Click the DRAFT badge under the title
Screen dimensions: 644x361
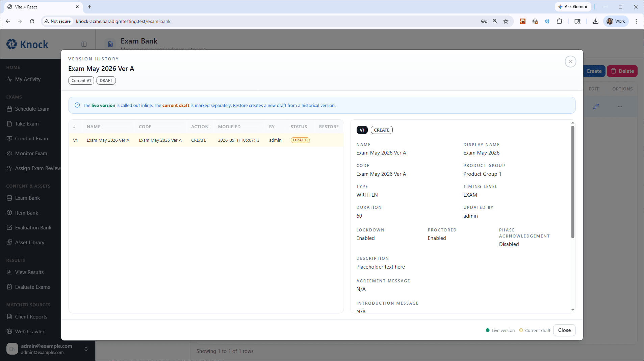coord(106,81)
